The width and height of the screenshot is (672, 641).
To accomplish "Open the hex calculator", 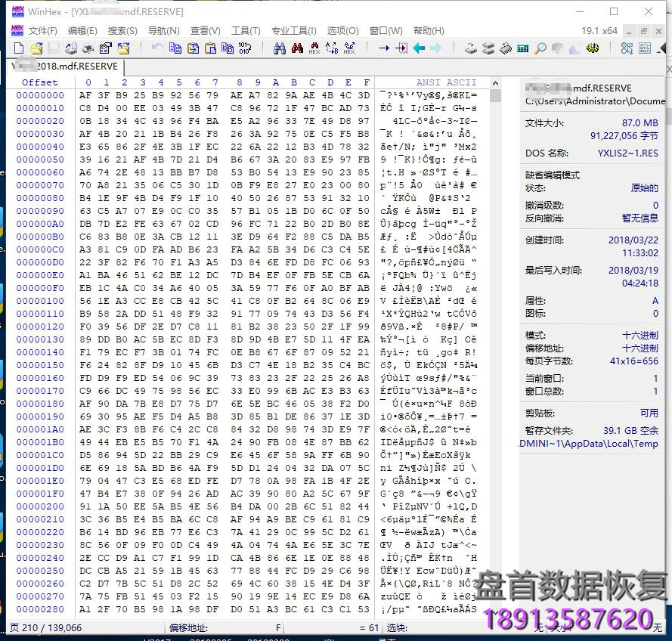I will 524,48.
